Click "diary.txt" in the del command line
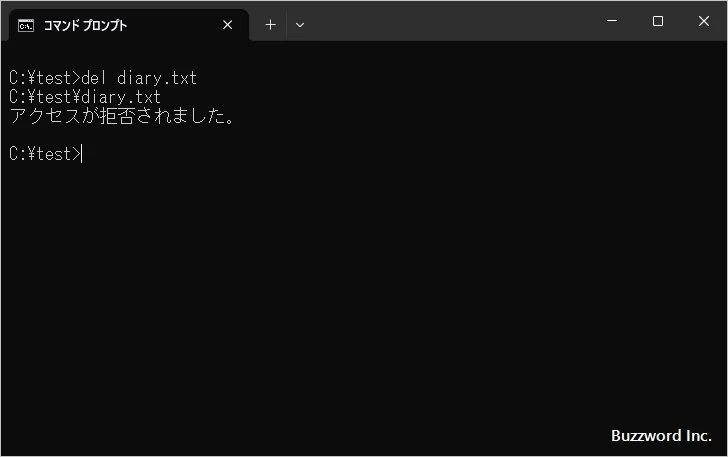 point(157,78)
